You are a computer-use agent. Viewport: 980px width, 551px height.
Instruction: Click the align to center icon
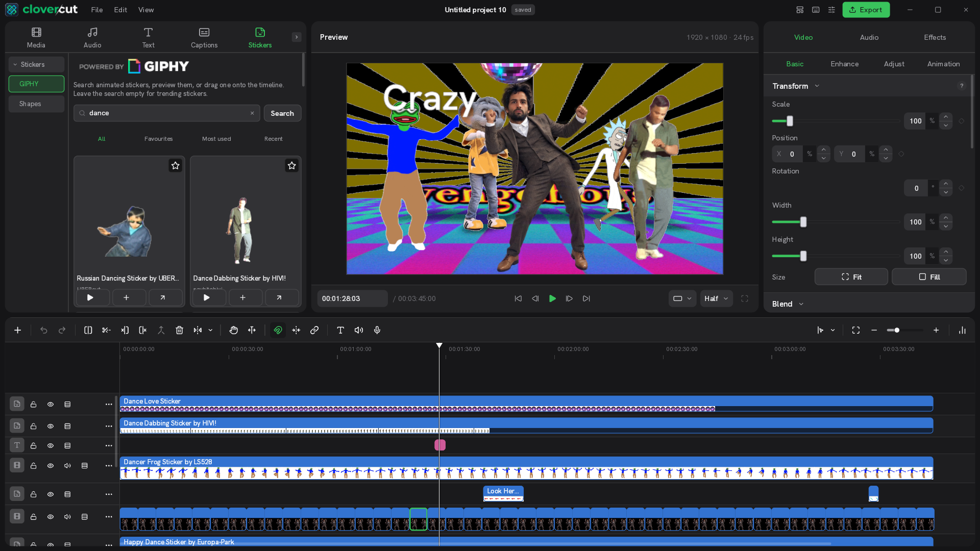(x=296, y=330)
